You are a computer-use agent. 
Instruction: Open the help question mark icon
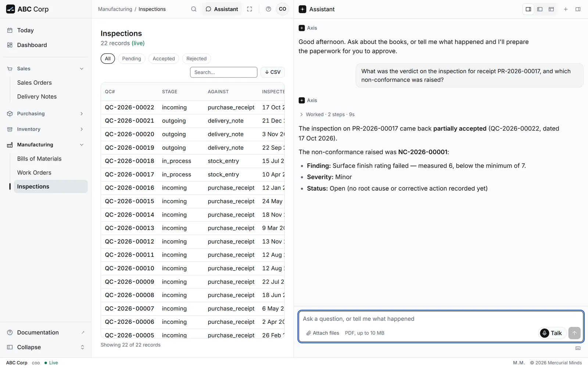(268, 9)
